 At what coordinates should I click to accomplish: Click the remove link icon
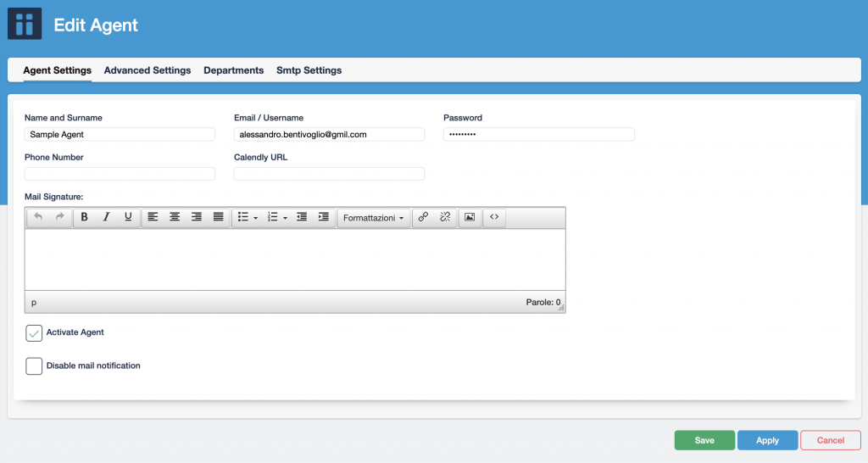pos(445,218)
